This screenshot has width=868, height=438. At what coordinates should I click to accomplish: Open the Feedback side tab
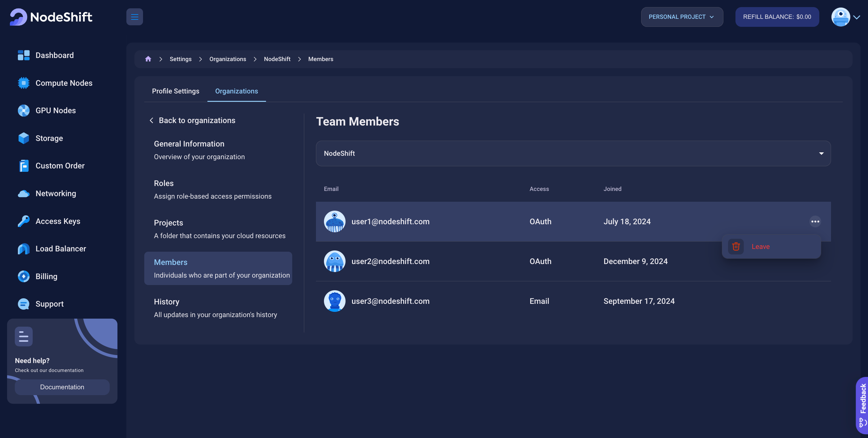pos(862,406)
